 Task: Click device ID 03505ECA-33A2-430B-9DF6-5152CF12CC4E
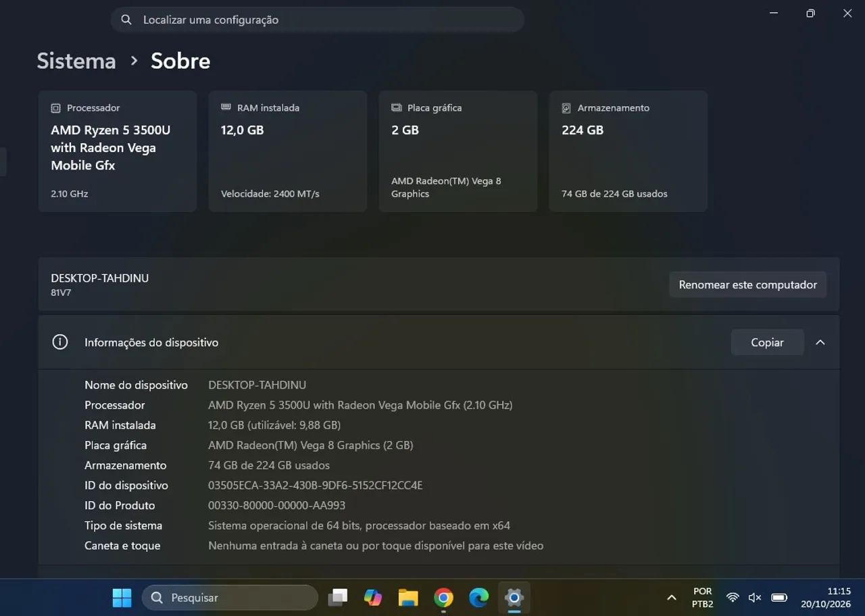pyautogui.click(x=316, y=486)
